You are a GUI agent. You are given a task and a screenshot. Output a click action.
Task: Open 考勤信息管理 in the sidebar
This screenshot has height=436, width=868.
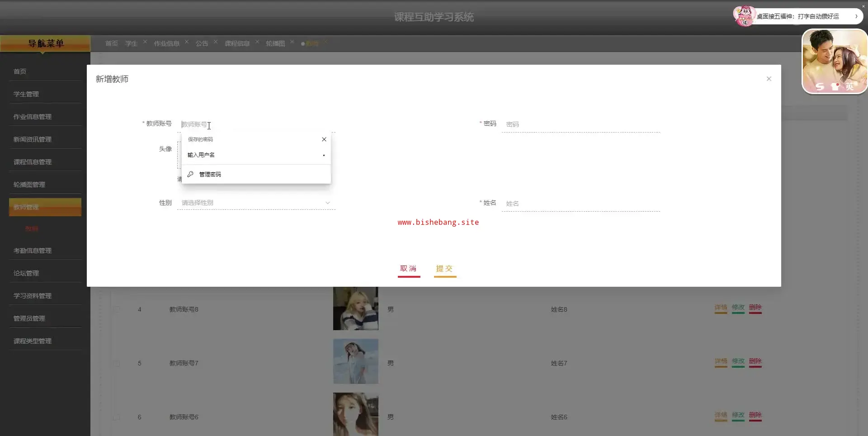[x=45, y=251]
